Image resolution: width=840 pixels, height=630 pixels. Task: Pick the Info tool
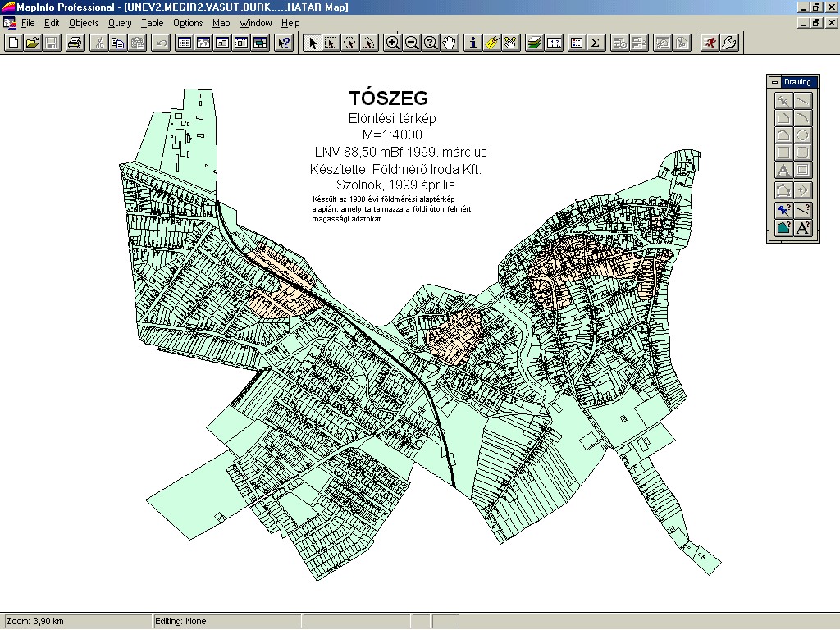[x=472, y=43]
